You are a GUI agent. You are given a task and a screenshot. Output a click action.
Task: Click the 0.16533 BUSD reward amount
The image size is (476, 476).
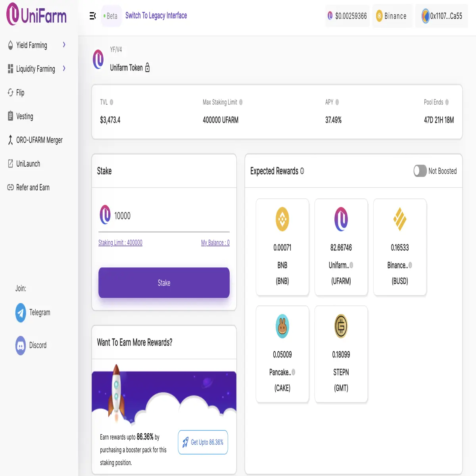point(400,248)
